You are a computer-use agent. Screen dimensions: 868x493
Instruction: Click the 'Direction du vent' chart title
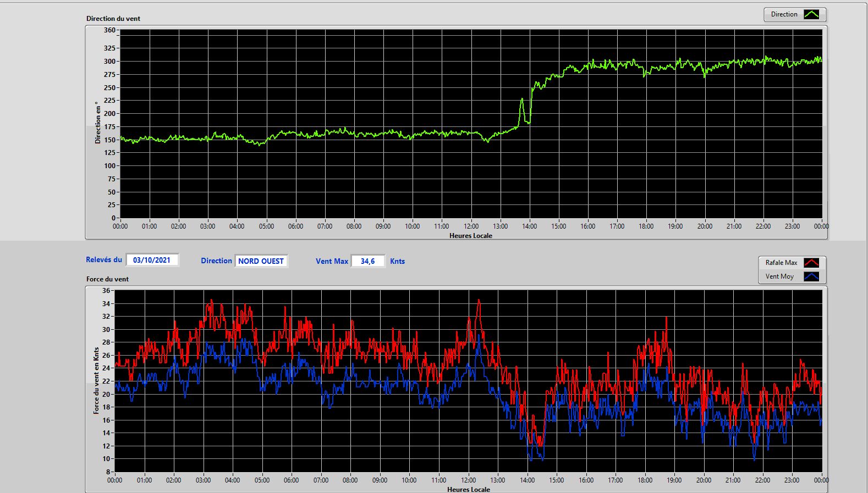coord(113,19)
